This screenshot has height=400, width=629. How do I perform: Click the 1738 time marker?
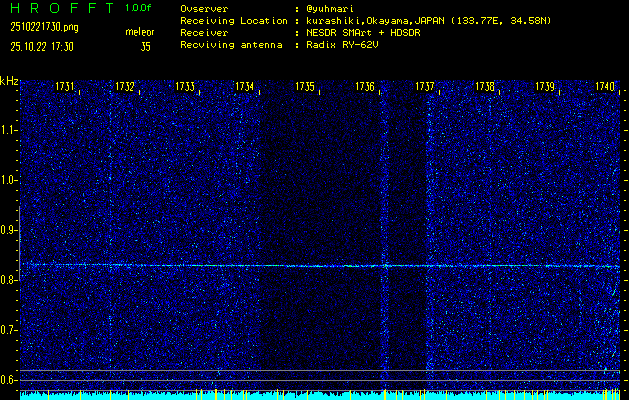click(485, 86)
